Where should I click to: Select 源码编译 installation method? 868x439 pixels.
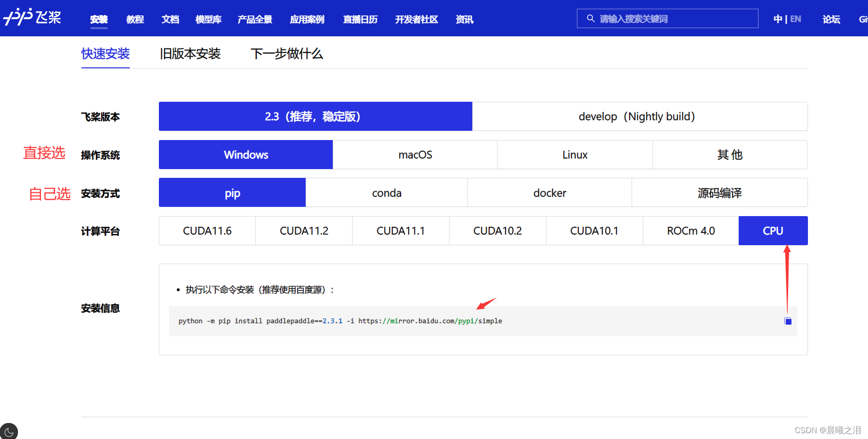click(720, 192)
